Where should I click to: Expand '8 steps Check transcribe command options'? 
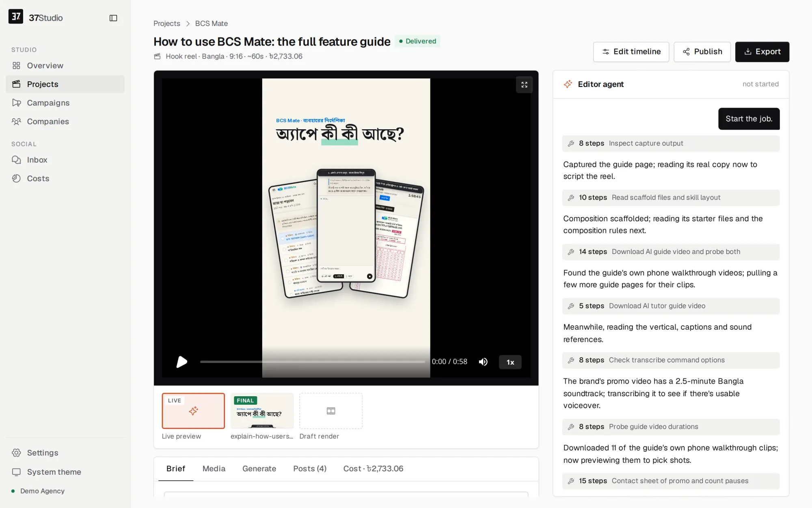point(671,360)
